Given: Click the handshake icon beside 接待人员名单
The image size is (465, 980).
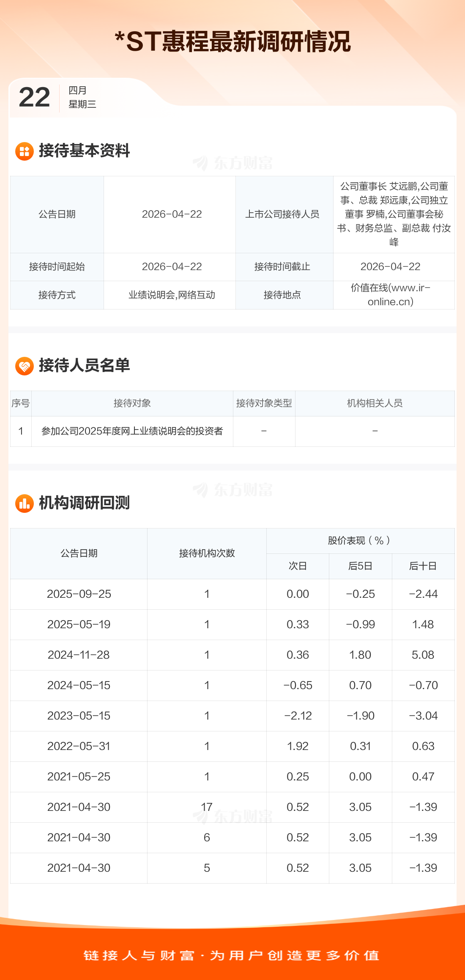Looking at the screenshot, I should pos(25,366).
